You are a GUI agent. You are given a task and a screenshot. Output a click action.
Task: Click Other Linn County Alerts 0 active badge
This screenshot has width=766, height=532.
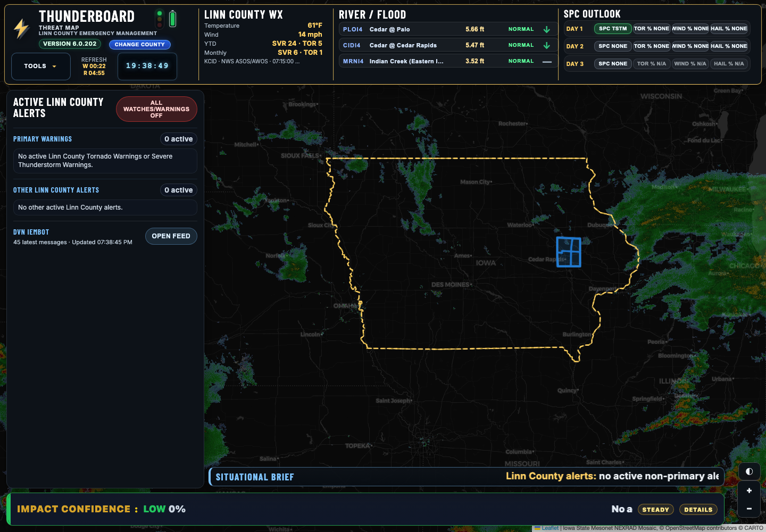tap(179, 190)
